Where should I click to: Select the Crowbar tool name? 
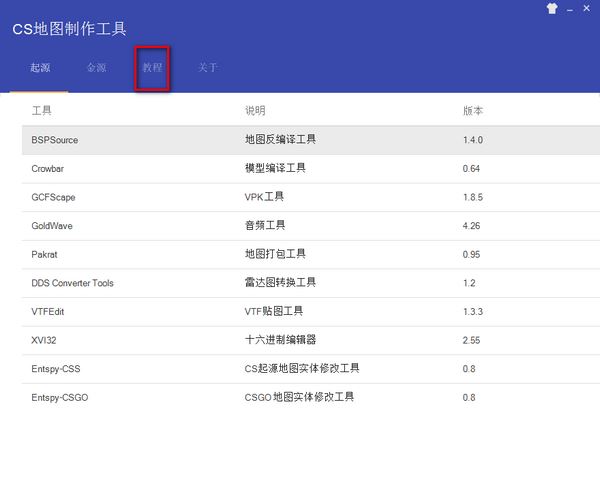[x=47, y=169]
